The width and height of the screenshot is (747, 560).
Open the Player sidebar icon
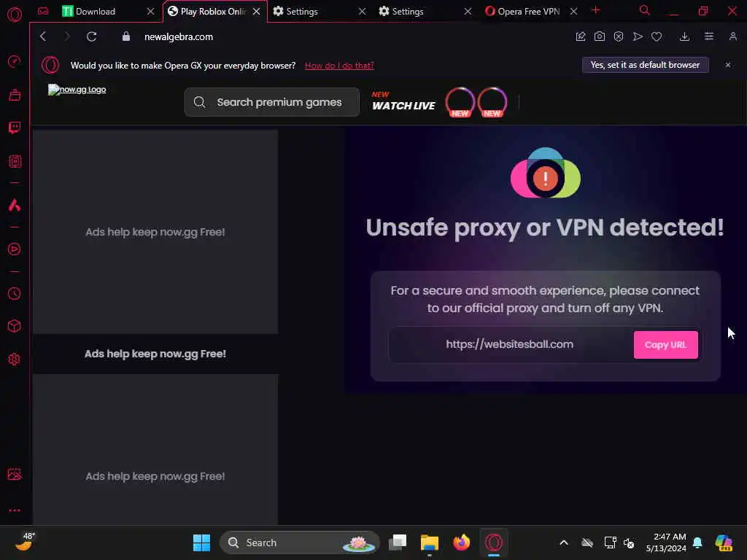click(15, 249)
